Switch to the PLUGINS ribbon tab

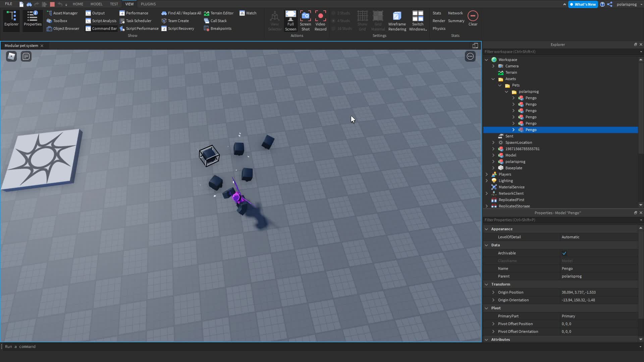click(x=148, y=4)
